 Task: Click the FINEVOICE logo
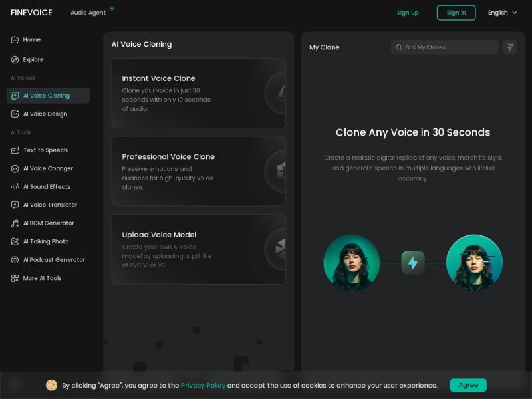coord(31,13)
